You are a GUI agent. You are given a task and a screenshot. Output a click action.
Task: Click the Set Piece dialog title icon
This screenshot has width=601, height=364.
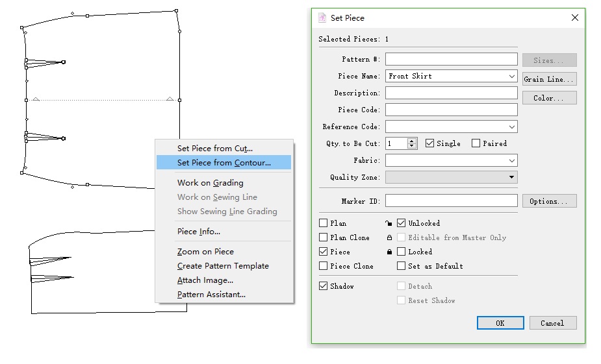click(x=322, y=18)
